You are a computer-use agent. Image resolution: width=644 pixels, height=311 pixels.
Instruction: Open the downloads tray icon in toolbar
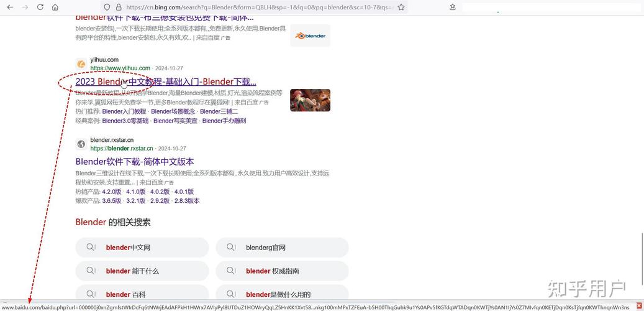coord(453,7)
